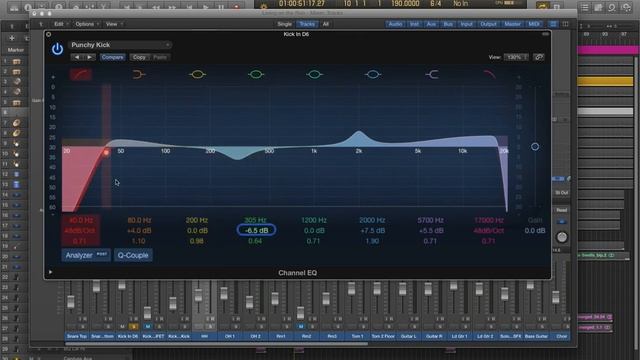Toggle the yellow 200 Hz bell band icon

coord(198,74)
